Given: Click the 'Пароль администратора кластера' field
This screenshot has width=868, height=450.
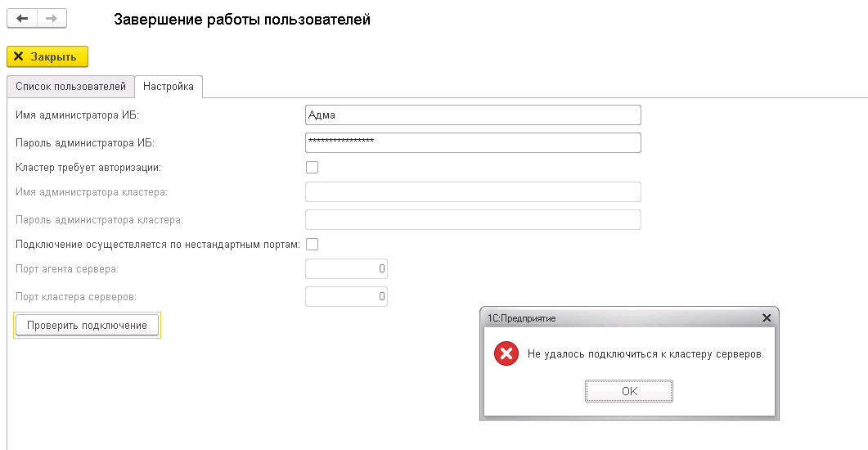Looking at the screenshot, I should coord(473,220).
